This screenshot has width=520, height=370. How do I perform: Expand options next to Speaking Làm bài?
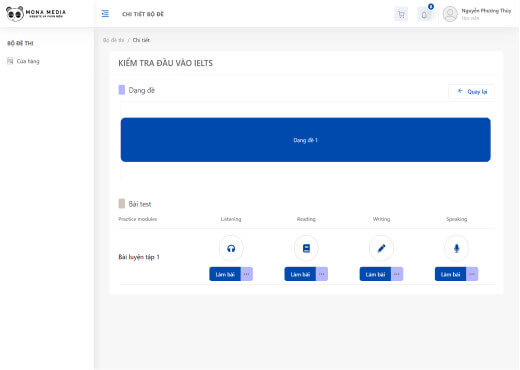point(472,274)
